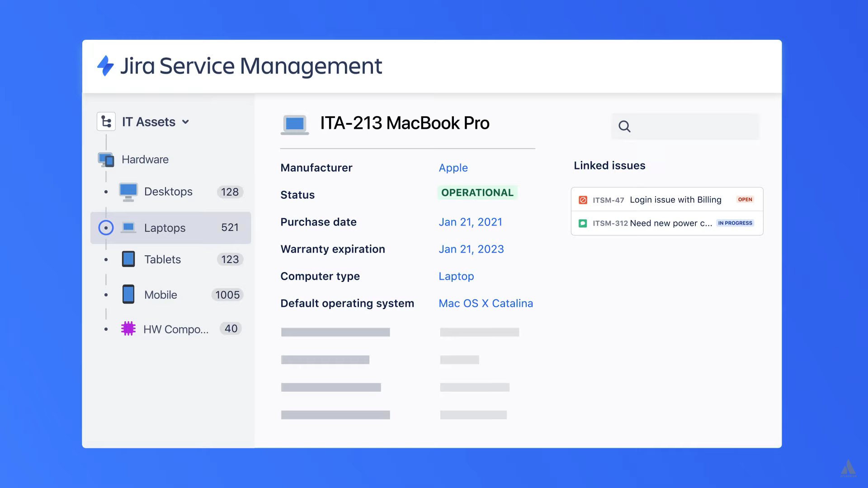The height and width of the screenshot is (488, 868).
Task: Open the Desktops category
Action: [168, 192]
